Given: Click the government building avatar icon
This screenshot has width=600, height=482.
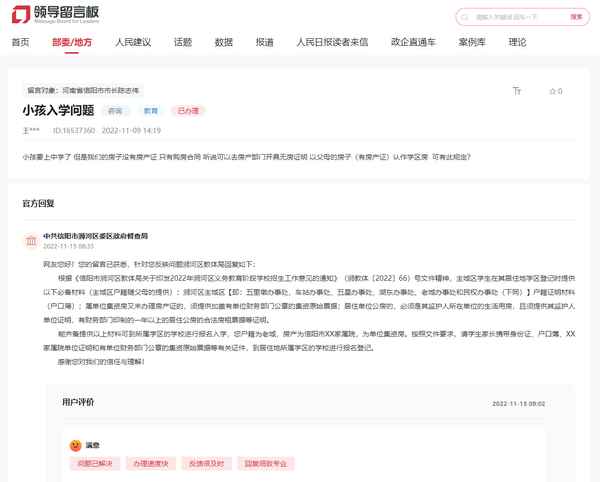Looking at the screenshot, I should (x=31, y=241).
